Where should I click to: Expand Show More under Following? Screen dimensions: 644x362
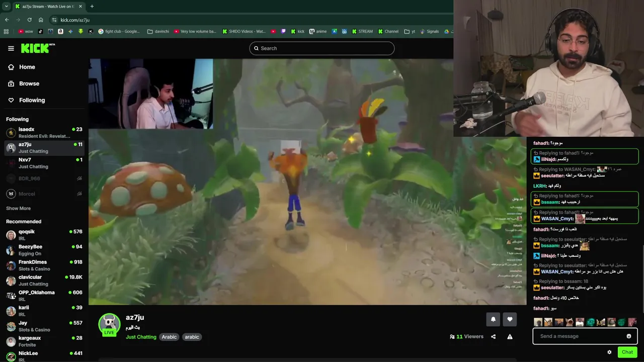[18, 208]
